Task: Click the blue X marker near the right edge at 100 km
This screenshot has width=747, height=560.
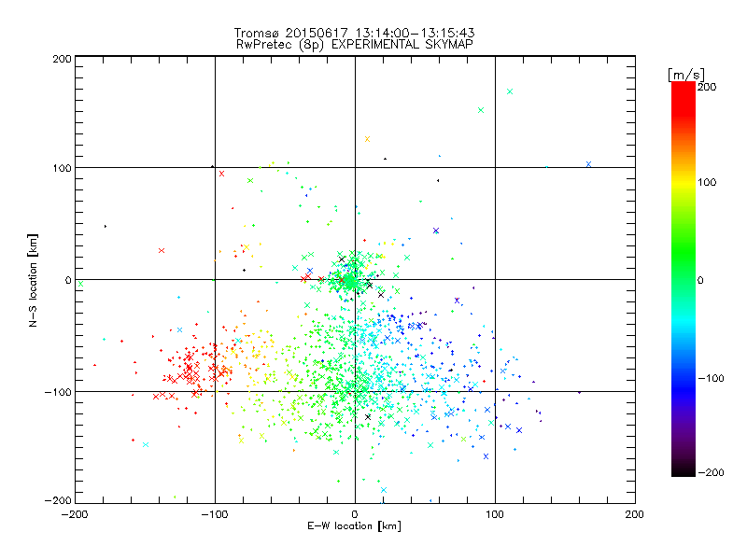Action: click(x=589, y=164)
